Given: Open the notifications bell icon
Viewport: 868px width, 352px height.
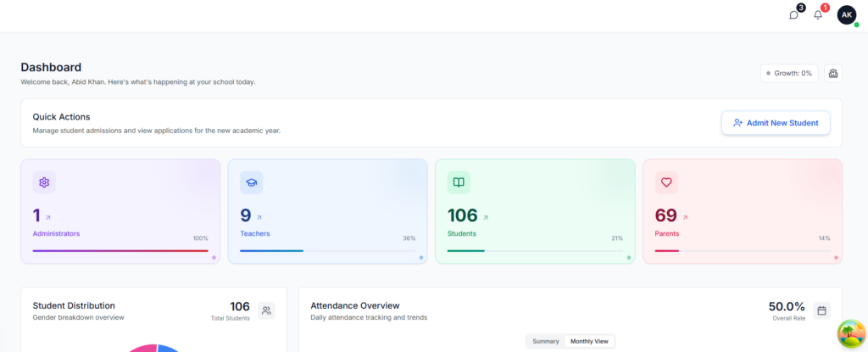Looking at the screenshot, I should pyautogui.click(x=818, y=15).
